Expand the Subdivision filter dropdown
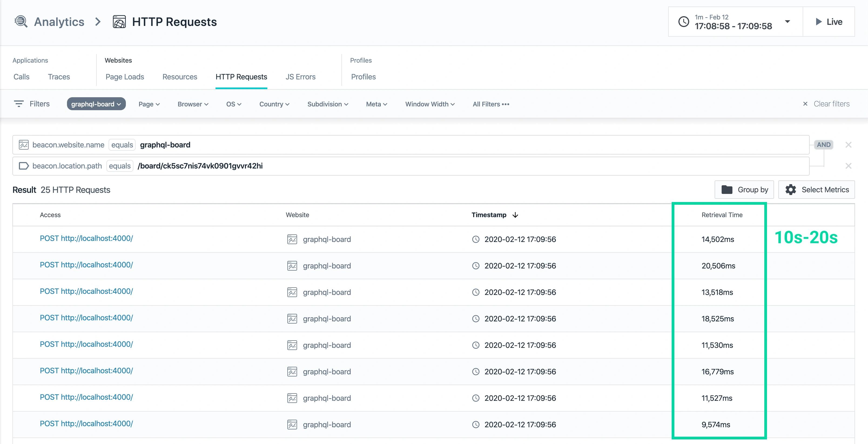The width and height of the screenshot is (868, 444). [328, 104]
